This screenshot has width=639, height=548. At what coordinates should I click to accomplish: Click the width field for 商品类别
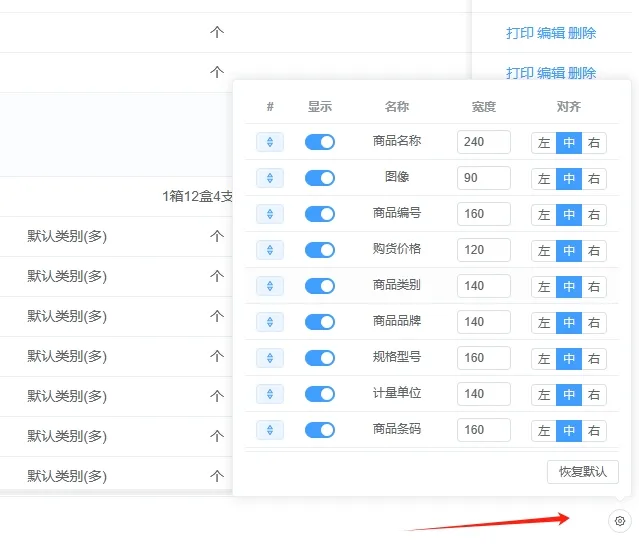tap(484, 286)
